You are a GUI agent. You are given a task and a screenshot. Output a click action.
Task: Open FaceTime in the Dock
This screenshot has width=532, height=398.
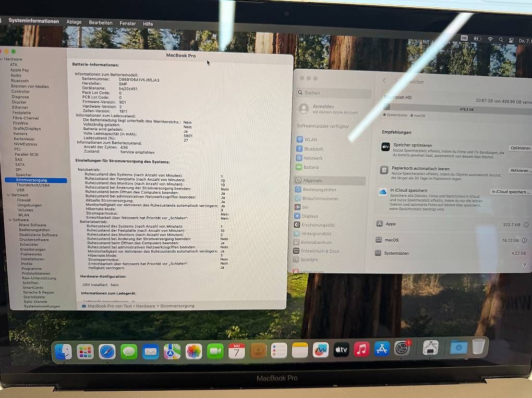pos(215,351)
